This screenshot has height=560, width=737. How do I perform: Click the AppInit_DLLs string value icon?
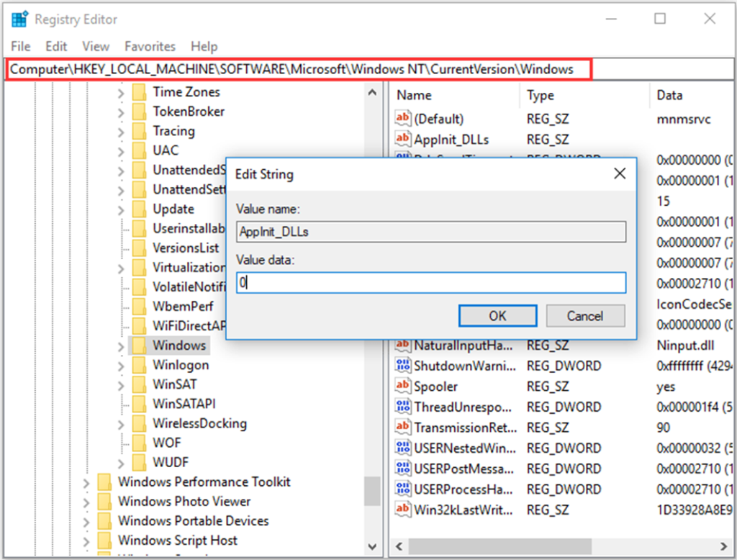403,139
